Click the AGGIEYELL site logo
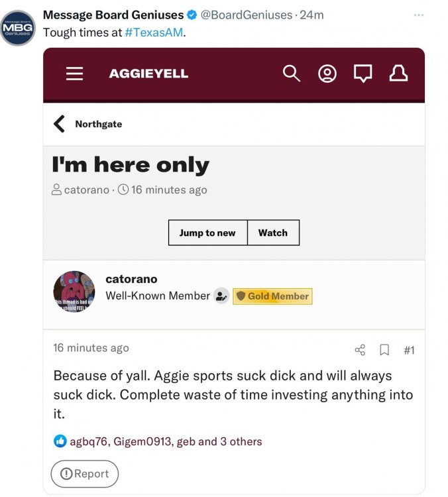The height and width of the screenshot is (497, 448). 148,74
